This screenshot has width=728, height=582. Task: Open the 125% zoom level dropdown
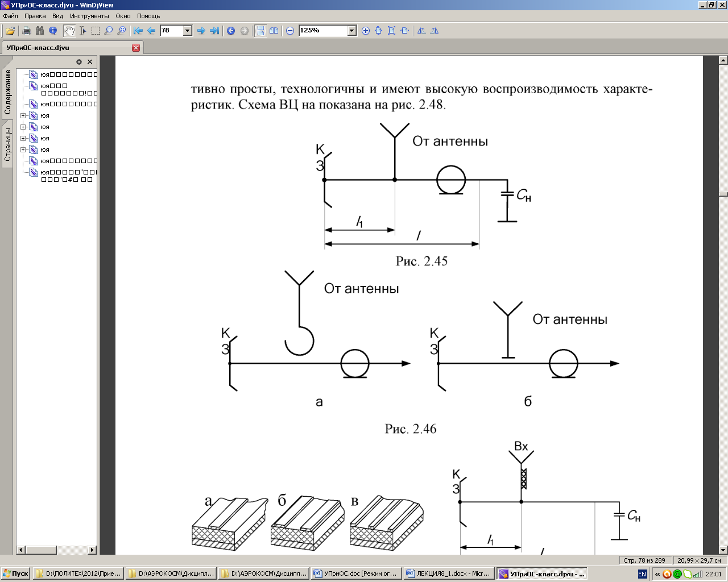[x=351, y=31]
